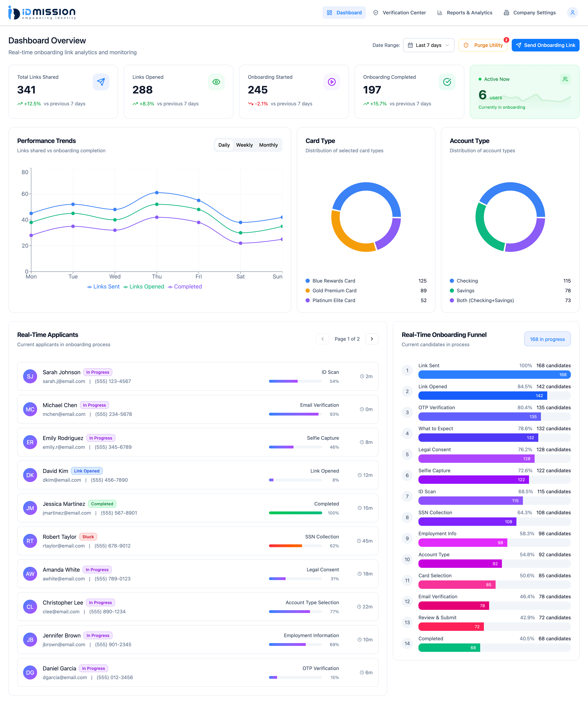Click the play icon in Onboarding Started card

332,82
